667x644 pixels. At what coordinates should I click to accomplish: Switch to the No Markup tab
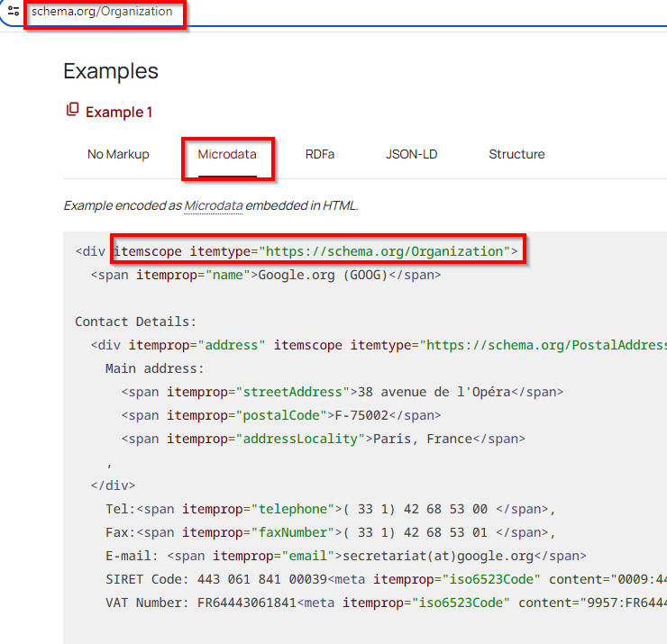tap(118, 154)
